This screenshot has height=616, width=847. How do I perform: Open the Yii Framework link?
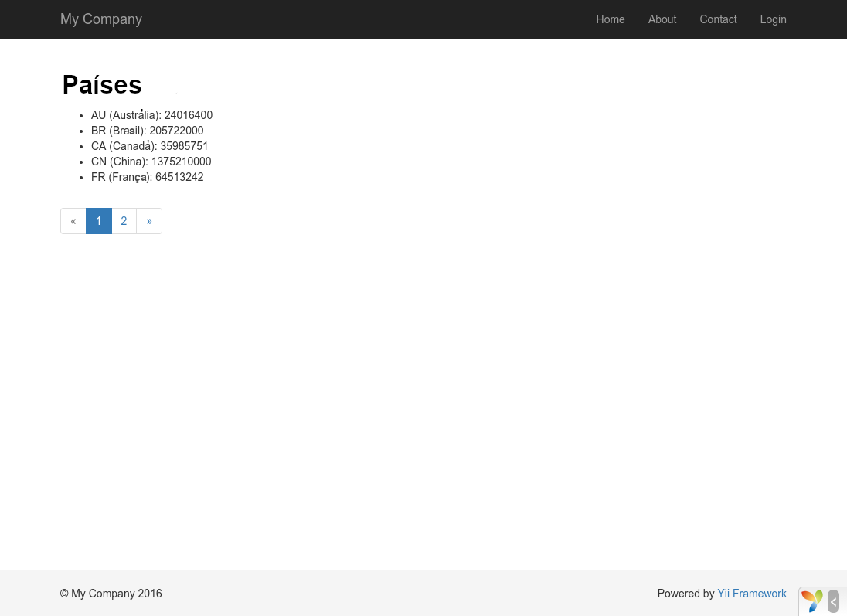click(751, 594)
